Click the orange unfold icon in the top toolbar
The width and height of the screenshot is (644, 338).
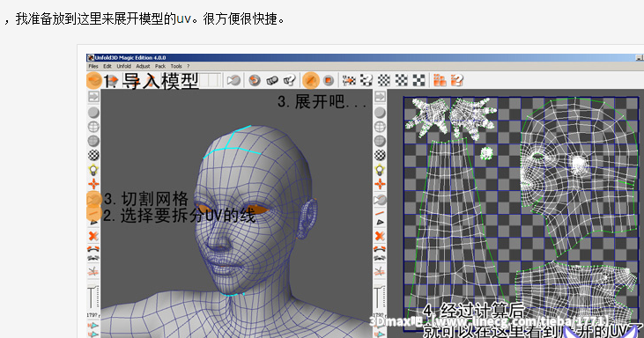point(310,80)
